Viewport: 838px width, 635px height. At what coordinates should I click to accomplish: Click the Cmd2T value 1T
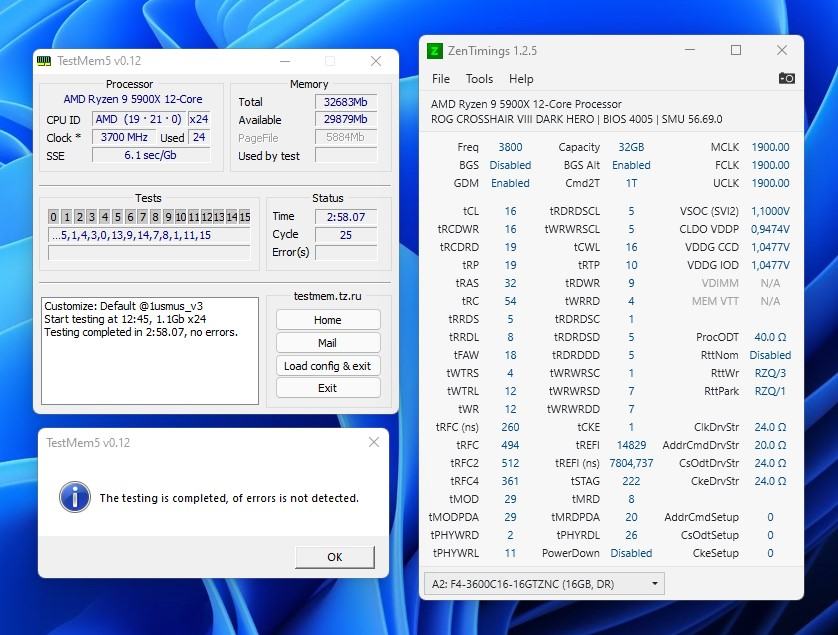[631, 183]
